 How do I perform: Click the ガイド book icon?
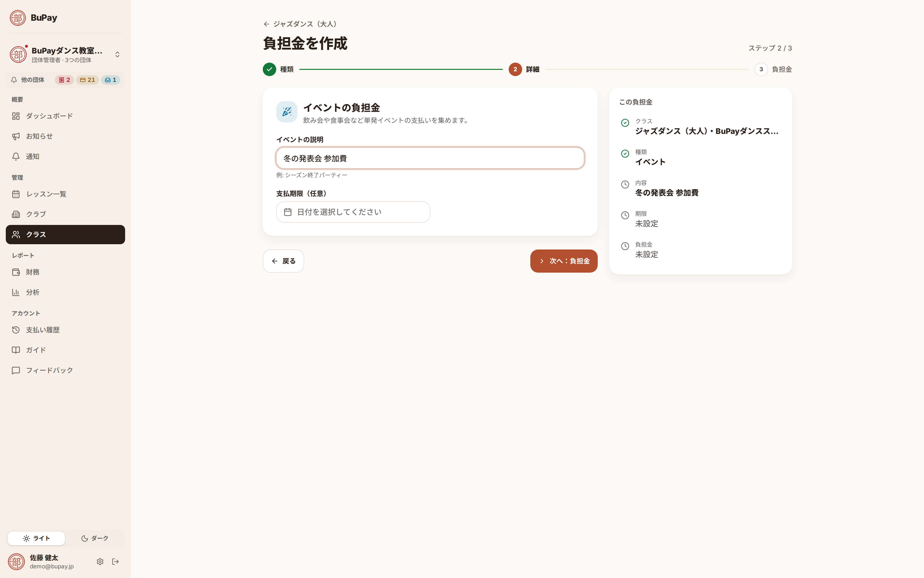click(x=16, y=350)
